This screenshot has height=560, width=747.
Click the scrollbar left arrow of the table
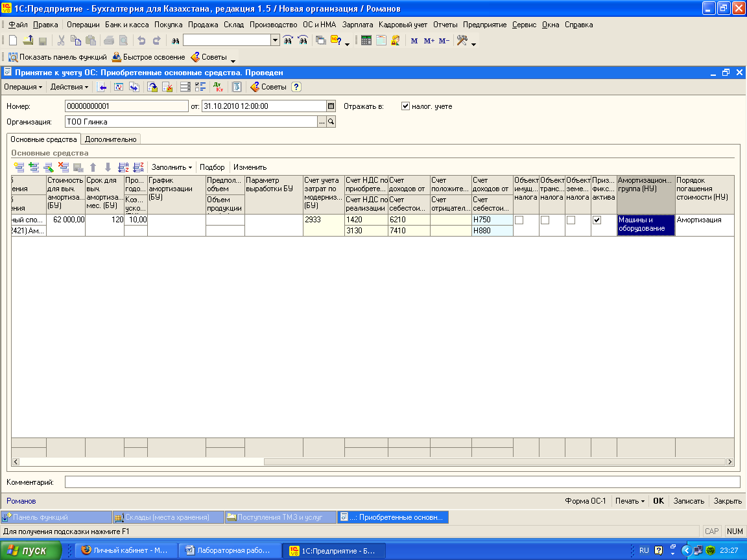16,462
